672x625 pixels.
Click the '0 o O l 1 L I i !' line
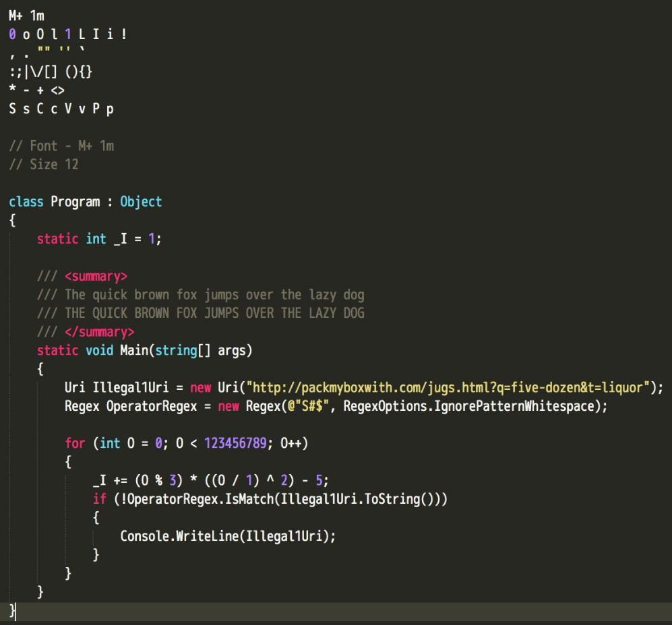(67, 34)
